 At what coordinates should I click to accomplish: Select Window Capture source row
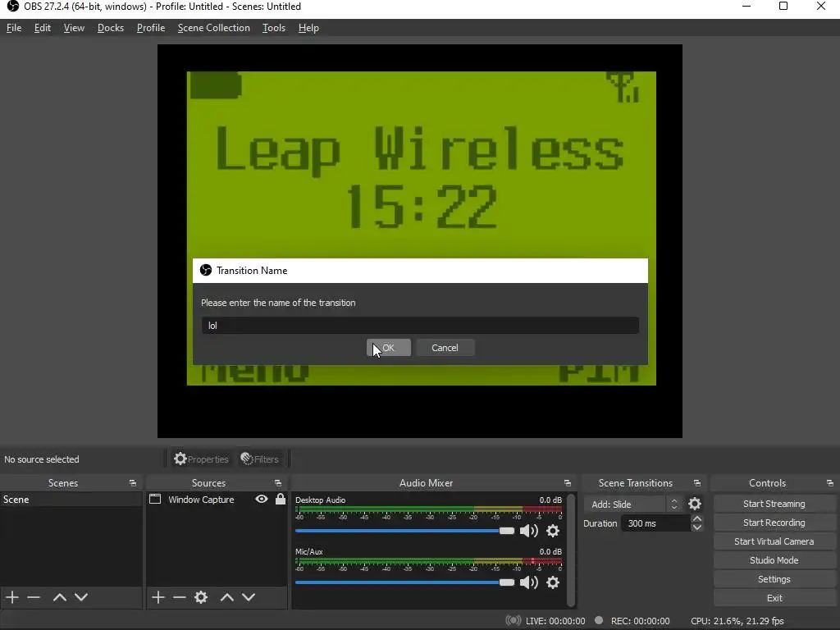click(217, 500)
